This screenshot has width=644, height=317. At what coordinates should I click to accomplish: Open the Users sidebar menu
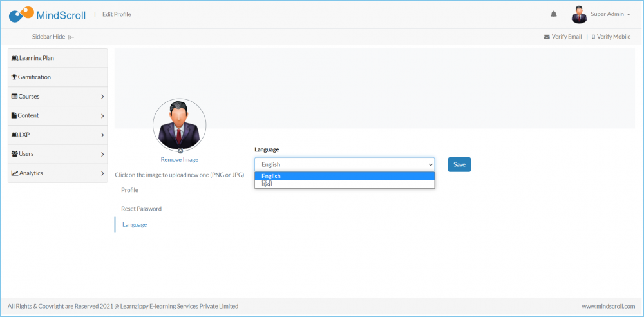[58, 154]
